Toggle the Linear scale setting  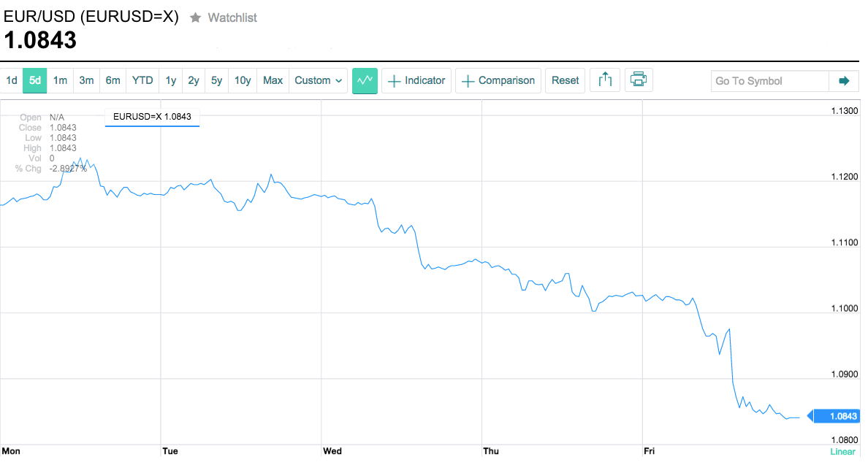coord(842,451)
